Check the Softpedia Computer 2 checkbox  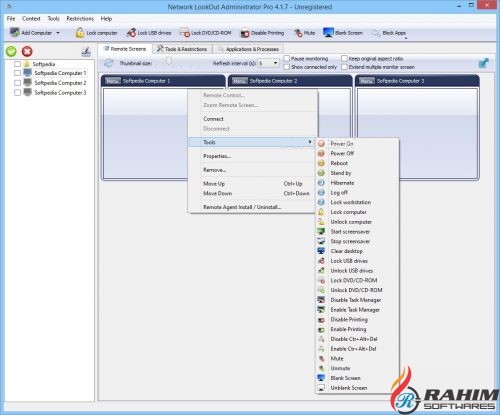(17, 82)
